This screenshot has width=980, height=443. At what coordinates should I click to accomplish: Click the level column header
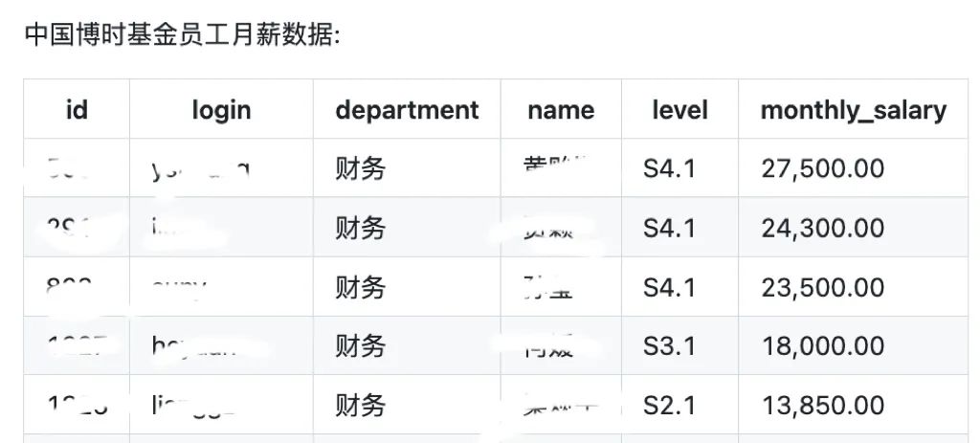(x=680, y=110)
